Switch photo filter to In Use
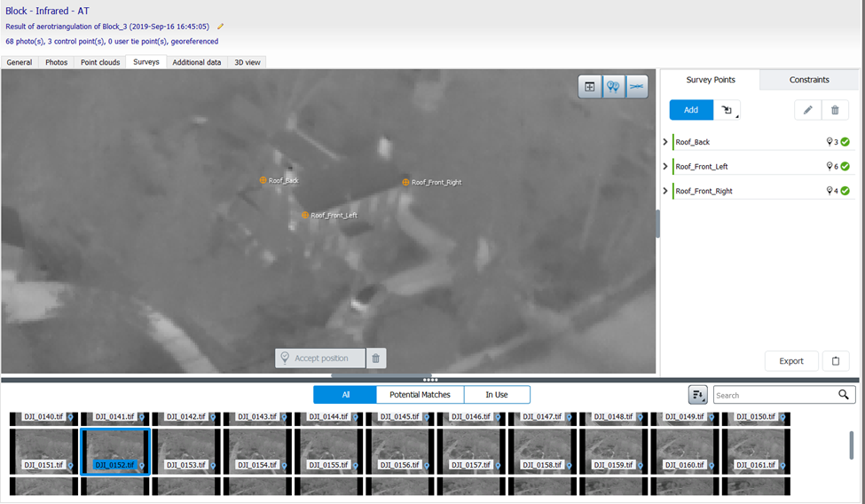Image resolution: width=865 pixels, height=504 pixels. 497,395
